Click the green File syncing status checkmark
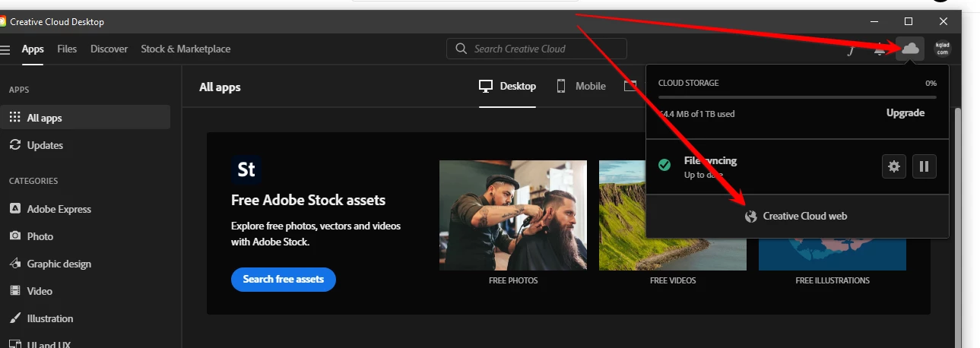 [664, 165]
